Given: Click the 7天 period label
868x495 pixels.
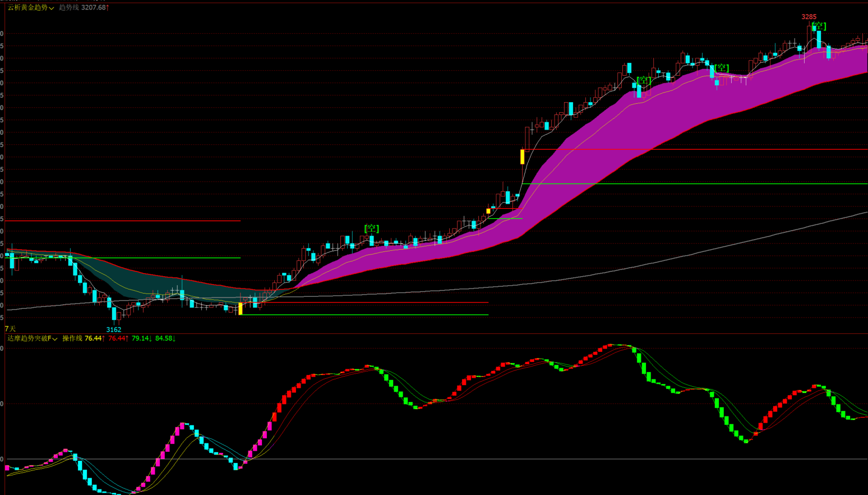Looking at the screenshot, I should coord(10,329).
